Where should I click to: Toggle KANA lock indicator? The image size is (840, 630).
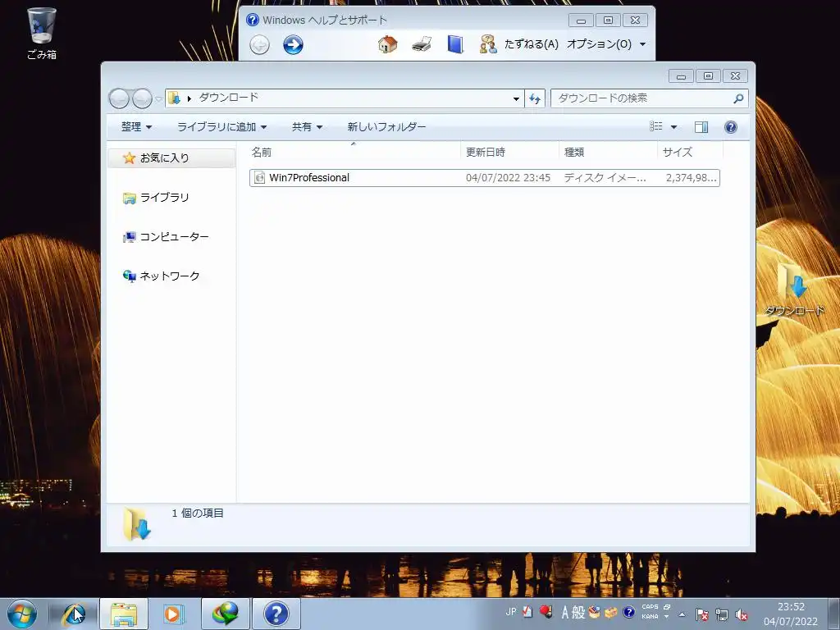[650, 617]
